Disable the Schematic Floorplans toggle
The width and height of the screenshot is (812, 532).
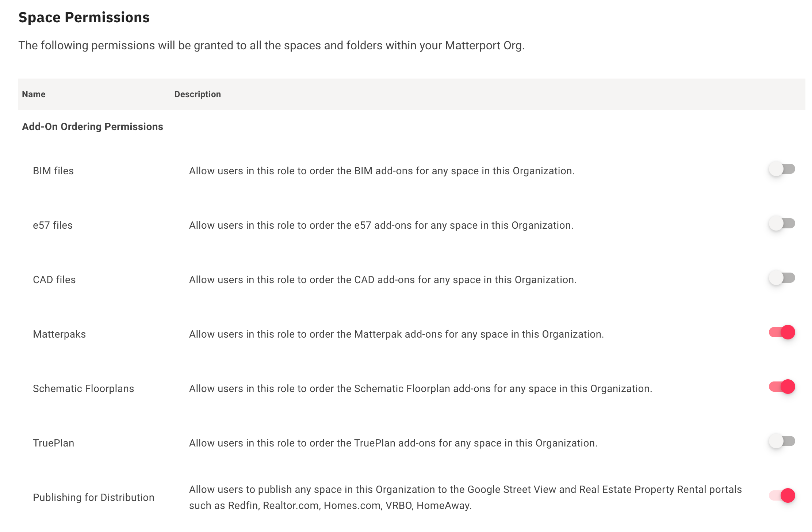coord(781,387)
